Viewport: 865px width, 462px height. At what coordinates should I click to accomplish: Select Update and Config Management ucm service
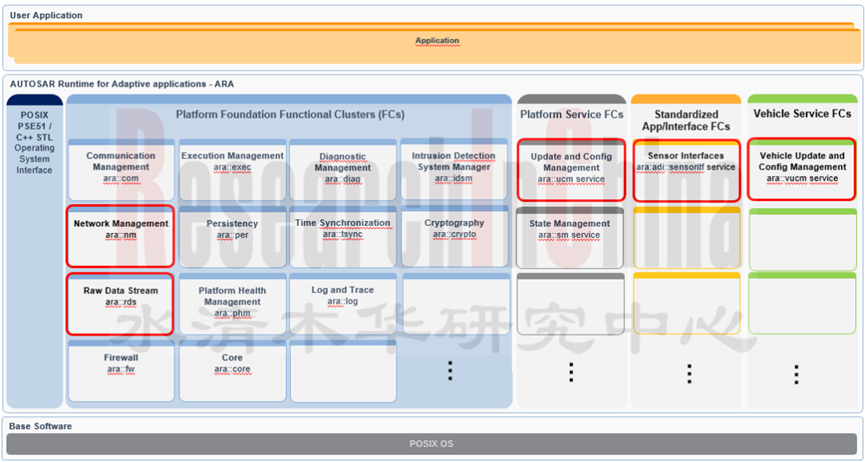click(x=572, y=169)
